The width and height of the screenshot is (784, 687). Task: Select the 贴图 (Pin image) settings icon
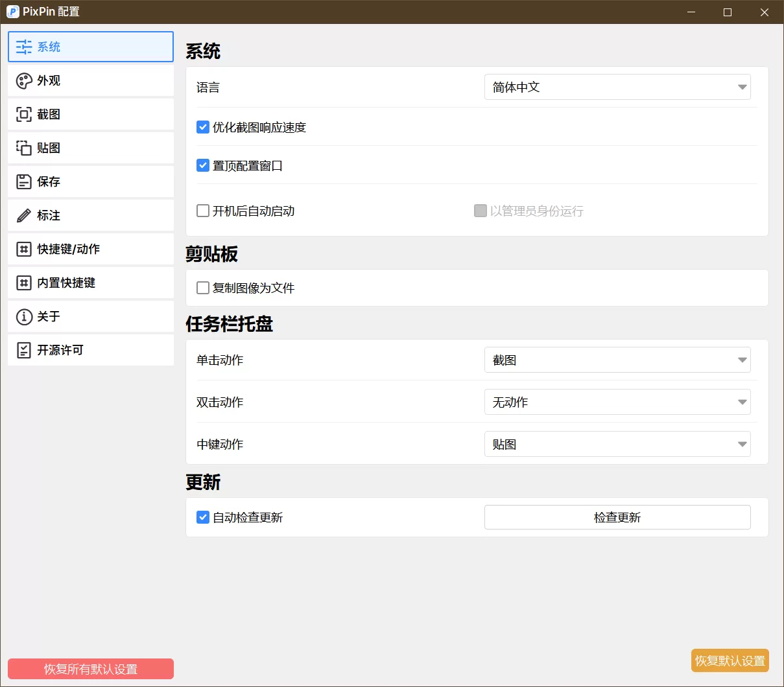click(25, 148)
